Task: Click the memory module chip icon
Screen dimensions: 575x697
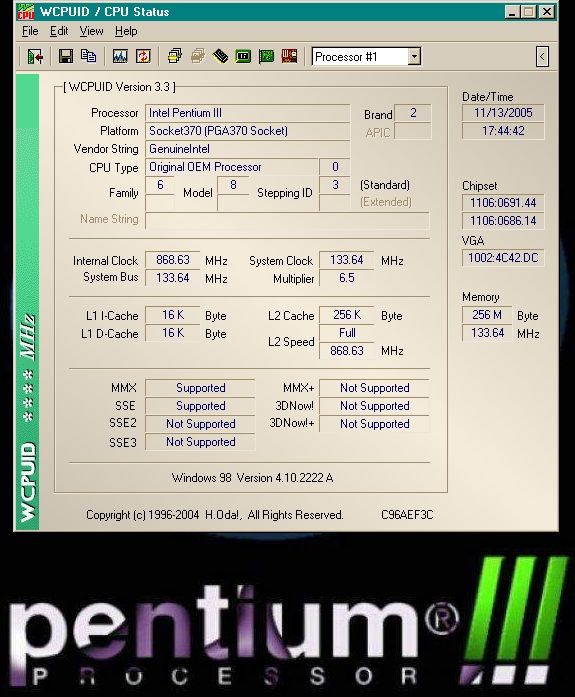Action: click(220, 56)
